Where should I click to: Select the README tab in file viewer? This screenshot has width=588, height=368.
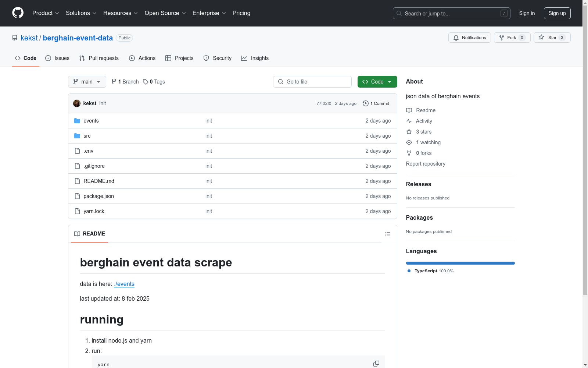90,234
